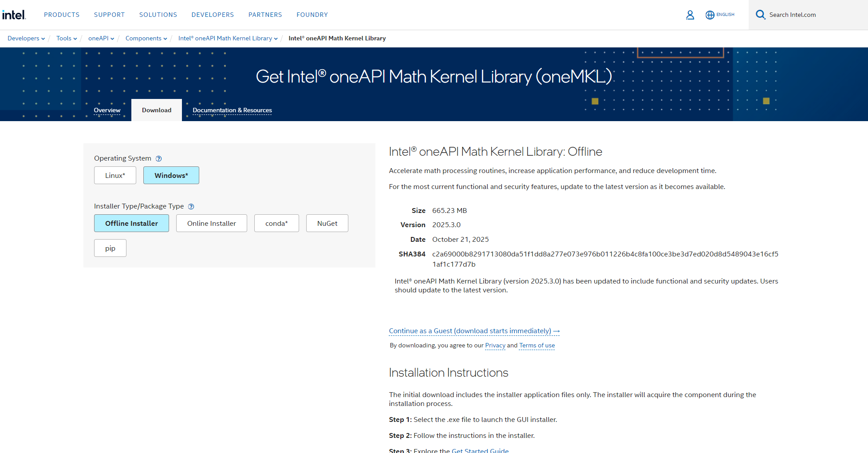Switch to the Overview tab

tap(107, 110)
